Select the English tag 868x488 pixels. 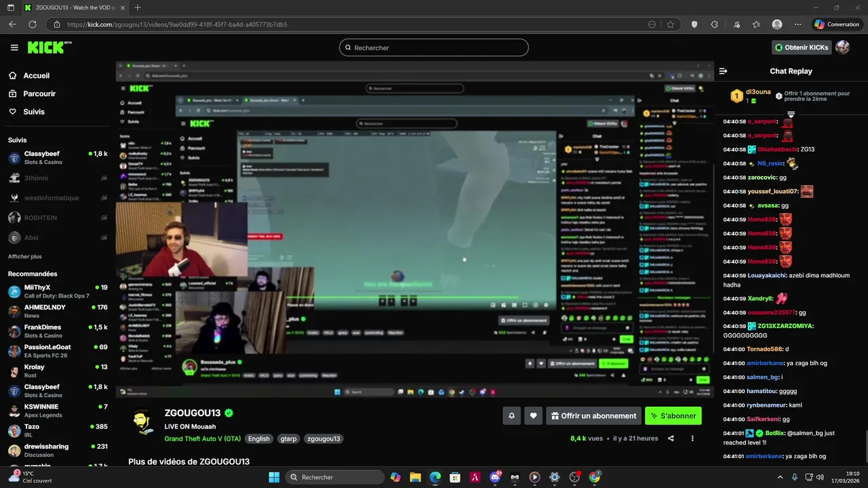coord(258,439)
